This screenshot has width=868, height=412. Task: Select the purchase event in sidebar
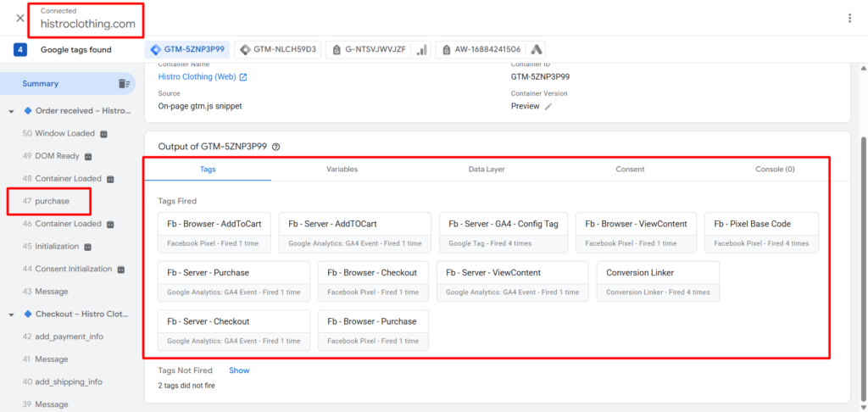coord(52,201)
